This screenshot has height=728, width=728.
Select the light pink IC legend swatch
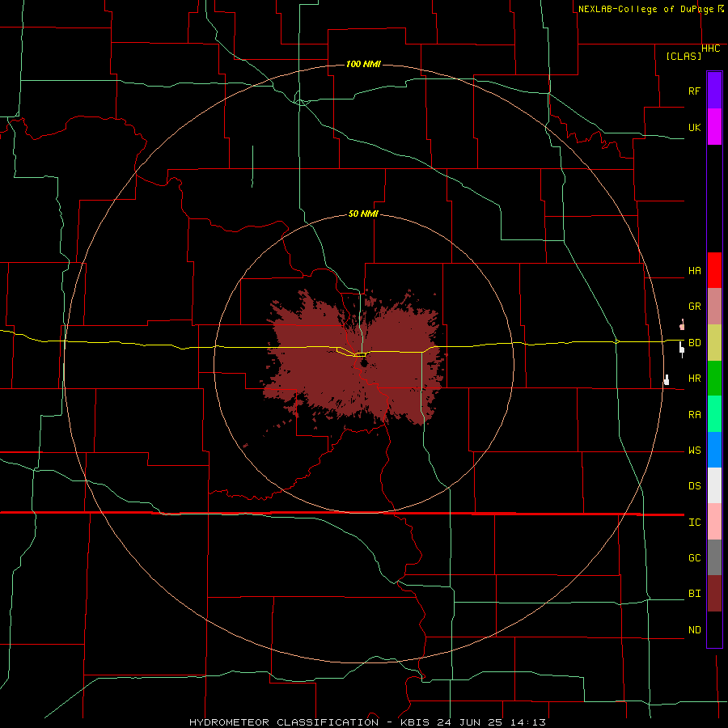coord(714,522)
